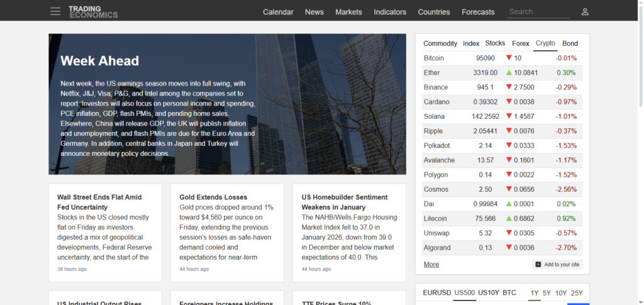
Task: Click the green up arrow in Ether row
Action: (509, 73)
